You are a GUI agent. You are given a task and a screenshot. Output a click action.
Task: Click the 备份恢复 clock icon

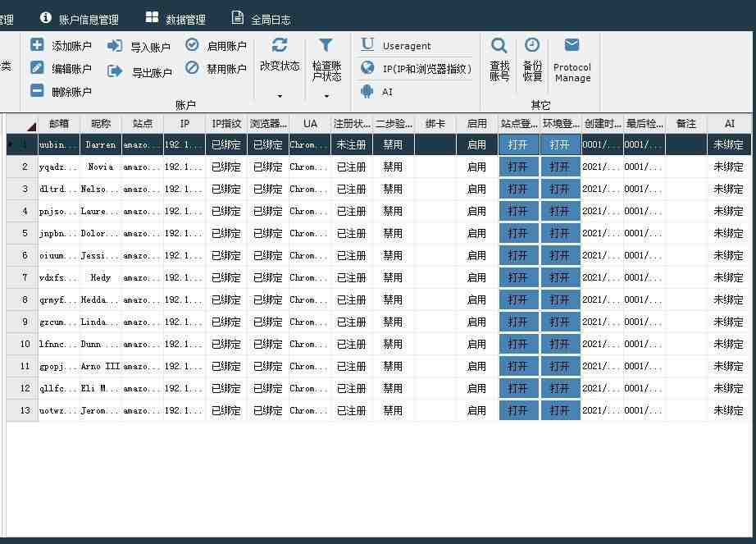532,45
